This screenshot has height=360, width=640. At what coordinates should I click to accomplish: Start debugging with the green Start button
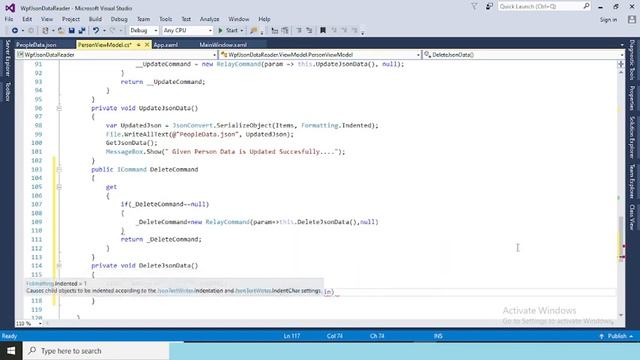228,30
